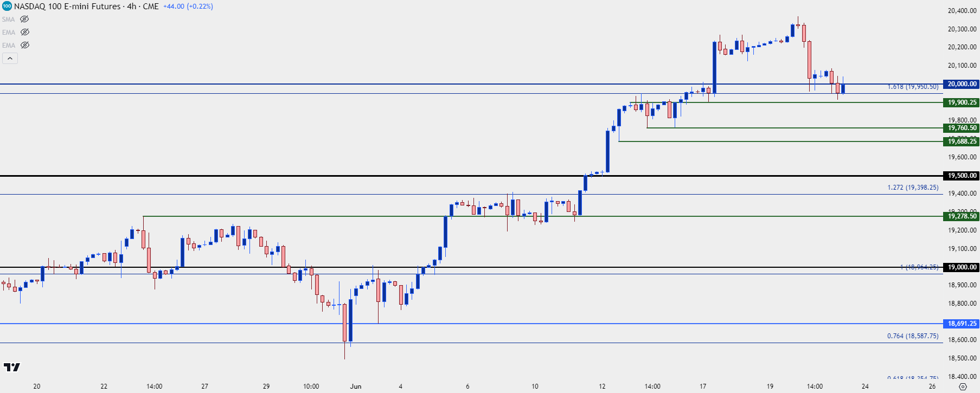This screenshot has width=980, height=393.
Task: Click 19,100.00 on the price axis
Action: [x=962, y=249]
